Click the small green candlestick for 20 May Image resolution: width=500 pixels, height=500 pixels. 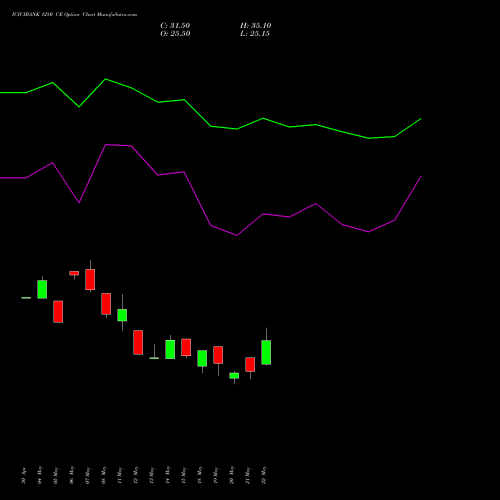click(x=234, y=376)
